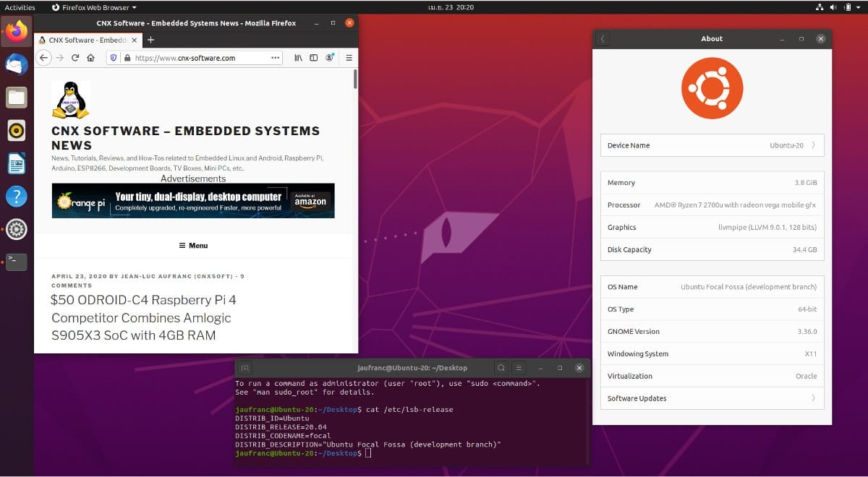Click the GNOME Version 3.36.0 row

click(x=712, y=332)
